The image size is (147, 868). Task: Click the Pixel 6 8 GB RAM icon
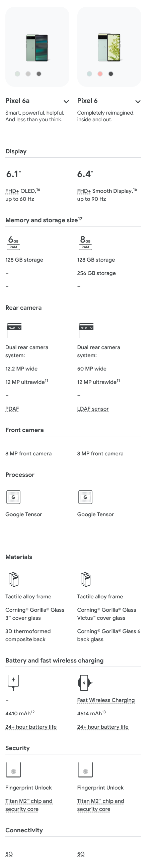pyautogui.click(x=85, y=243)
